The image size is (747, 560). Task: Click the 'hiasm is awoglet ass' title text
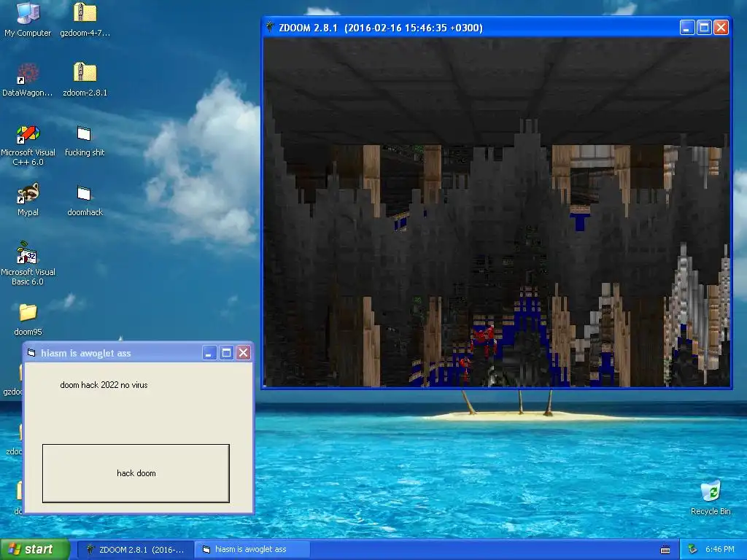86,354
